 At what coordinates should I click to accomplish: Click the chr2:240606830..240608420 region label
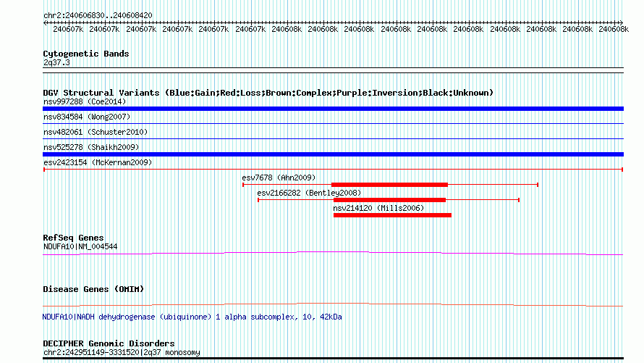(98, 15)
